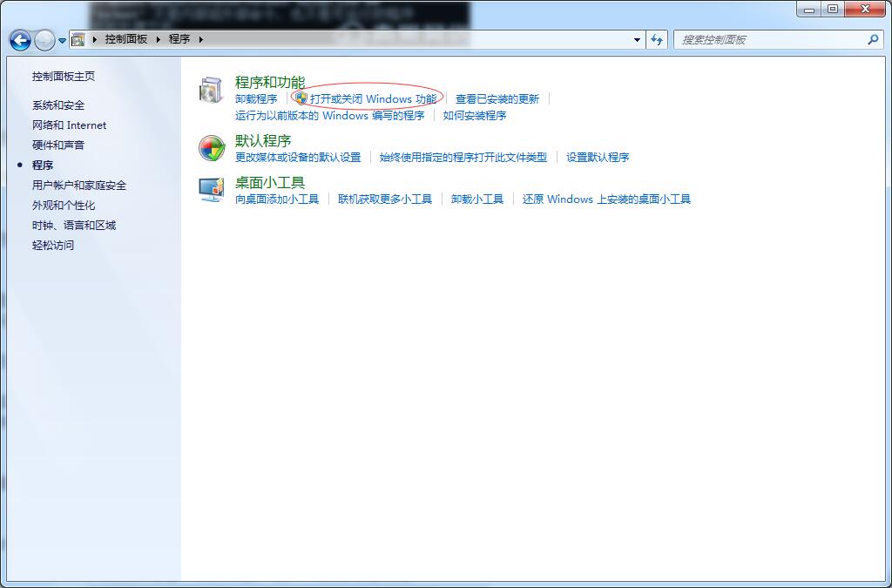Click 卸载程序 link

(257, 99)
